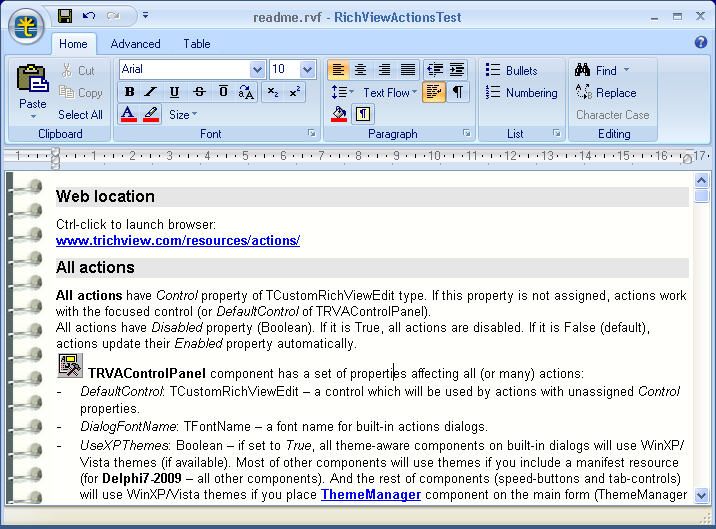Open the Text Flow dropdown
This screenshot has width=716, height=529.
(390, 93)
